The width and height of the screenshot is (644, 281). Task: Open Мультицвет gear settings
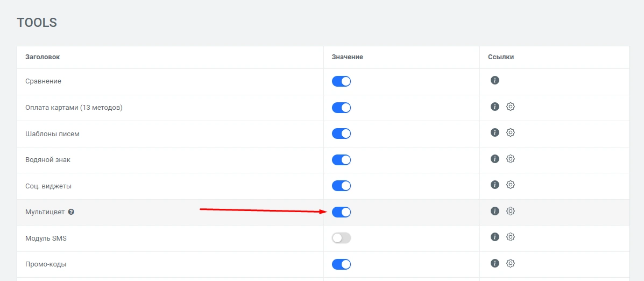pyautogui.click(x=511, y=211)
